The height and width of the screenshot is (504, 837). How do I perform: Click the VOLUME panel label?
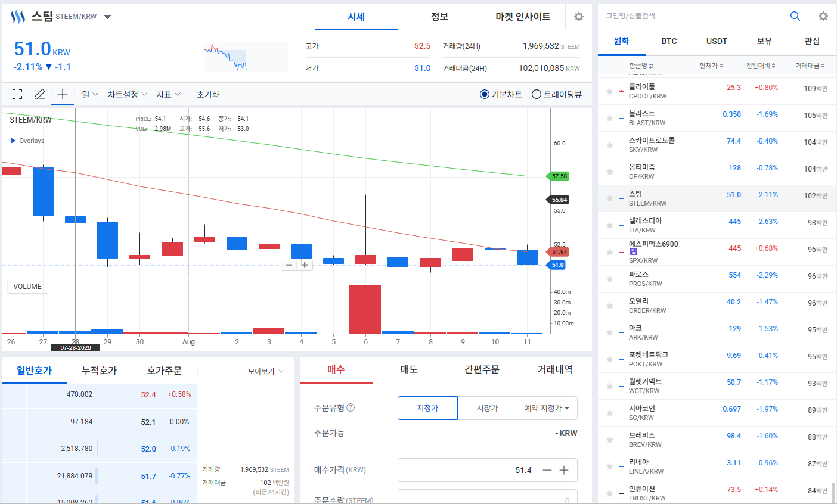tap(27, 287)
